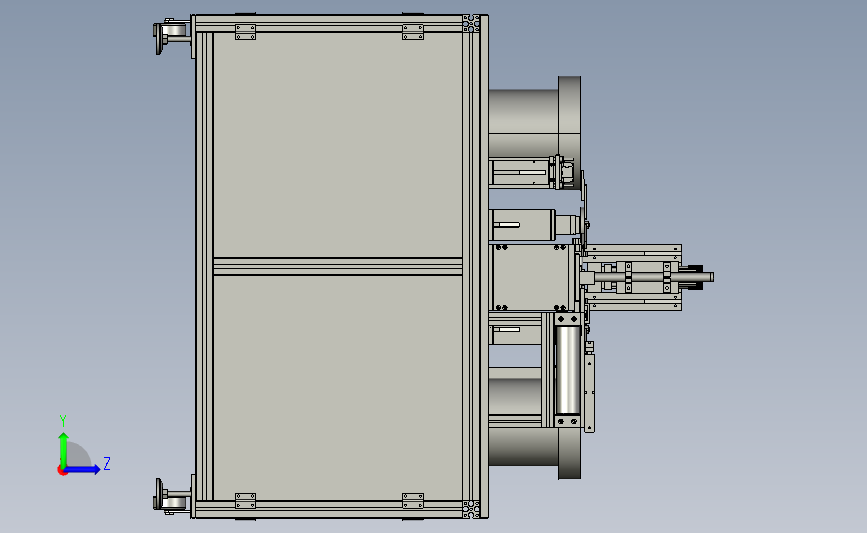Select the top-left caster wheel of the frame
Screen dimensions: 867x533
(173, 36)
